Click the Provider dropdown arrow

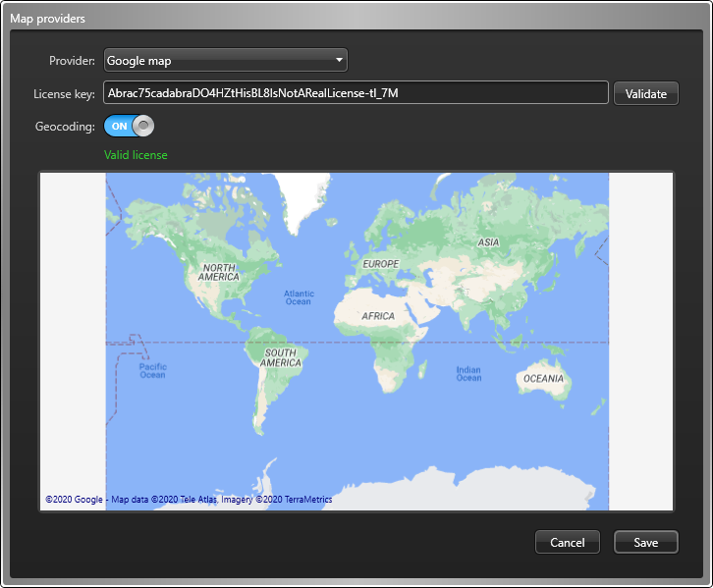pyautogui.click(x=339, y=61)
